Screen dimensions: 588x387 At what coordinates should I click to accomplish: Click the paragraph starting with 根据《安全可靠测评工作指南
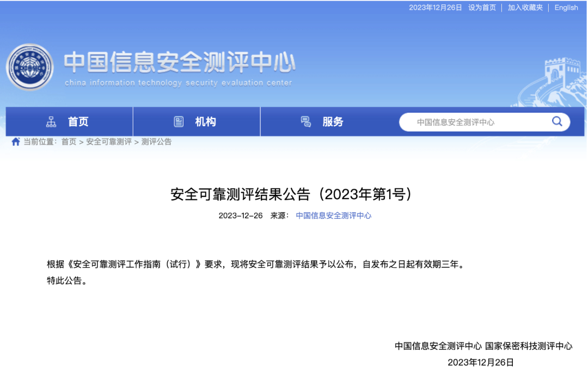(256, 265)
